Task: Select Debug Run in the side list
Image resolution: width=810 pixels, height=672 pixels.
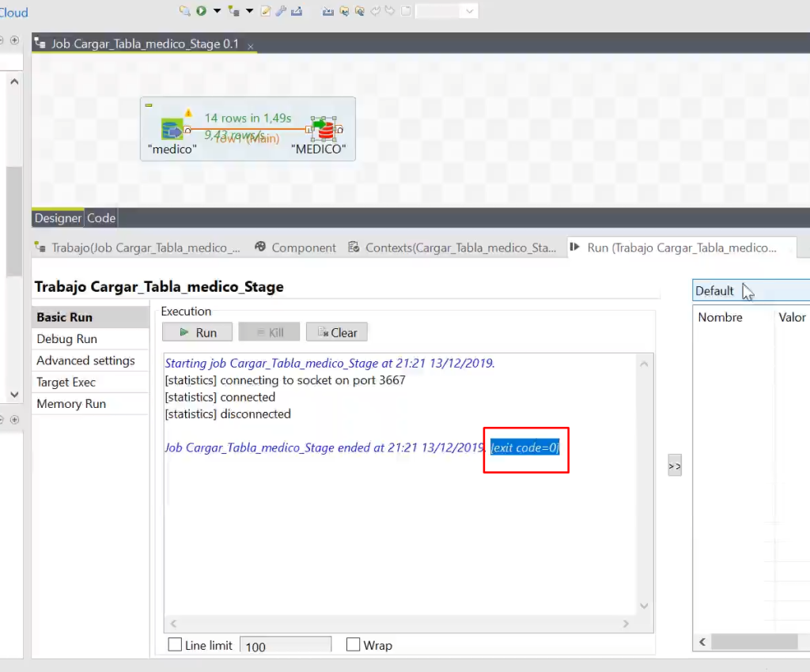Action: pos(90,338)
